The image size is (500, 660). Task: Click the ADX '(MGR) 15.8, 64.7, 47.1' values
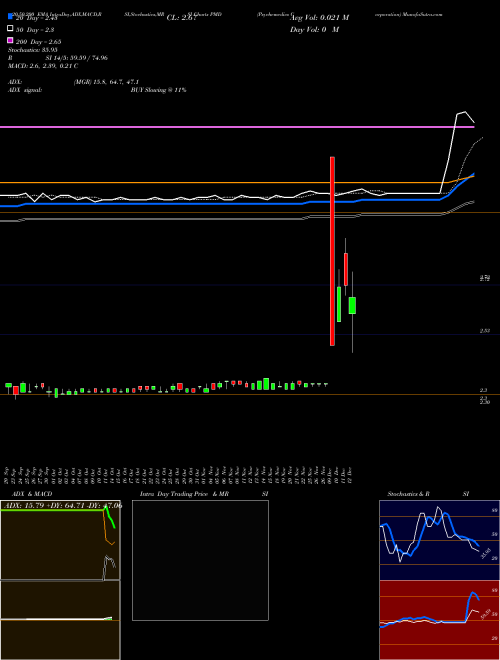106,82
